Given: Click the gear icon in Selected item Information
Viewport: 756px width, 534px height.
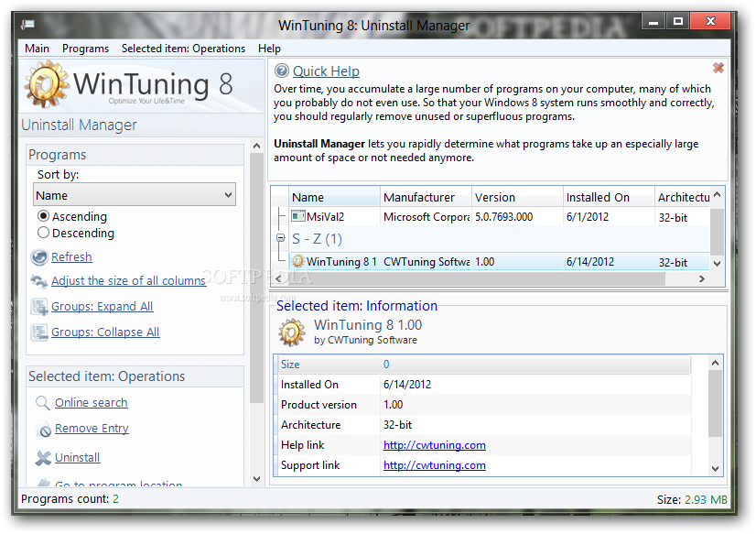Looking at the screenshot, I should 291,332.
